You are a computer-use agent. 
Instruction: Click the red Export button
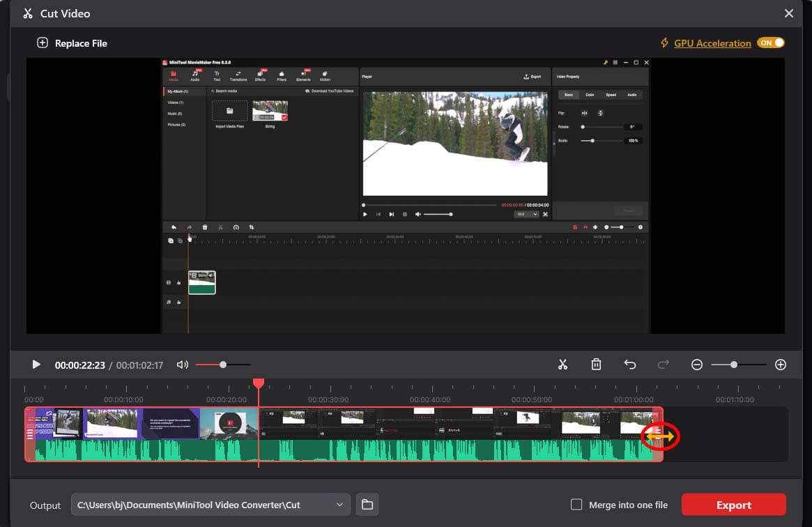(733, 505)
